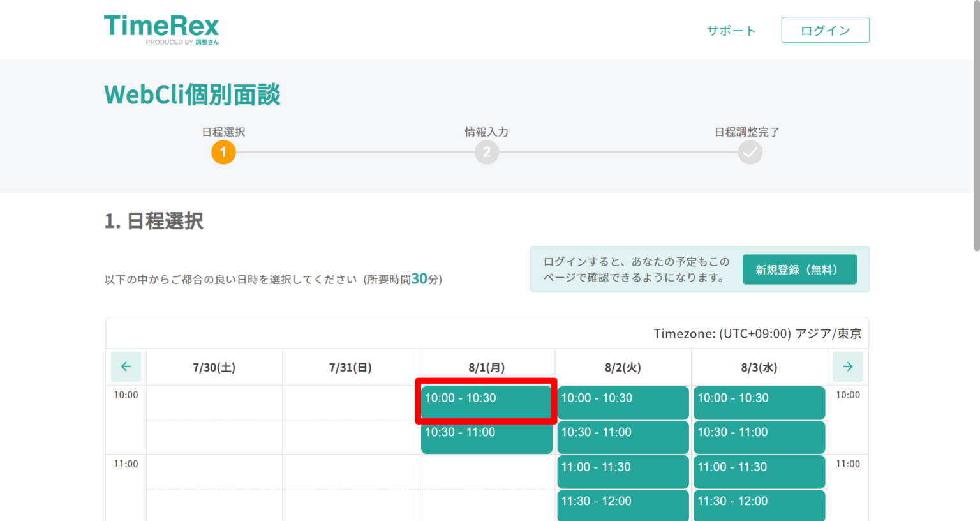Open the サポート link
This screenshot has height=521, width=980.
click(731, 29)
